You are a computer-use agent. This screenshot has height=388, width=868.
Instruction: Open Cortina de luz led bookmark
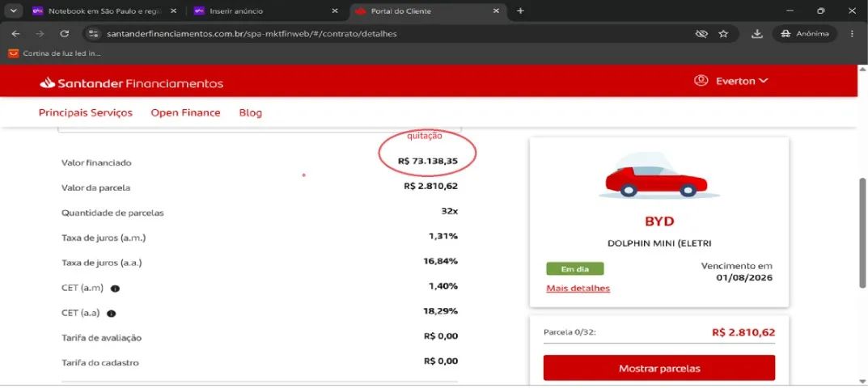(x=54, y=53)
